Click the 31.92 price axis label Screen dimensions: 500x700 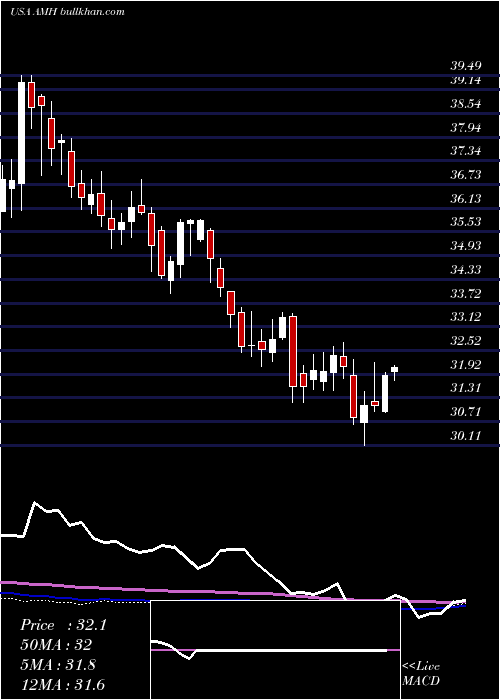click(x=466, y=365)
